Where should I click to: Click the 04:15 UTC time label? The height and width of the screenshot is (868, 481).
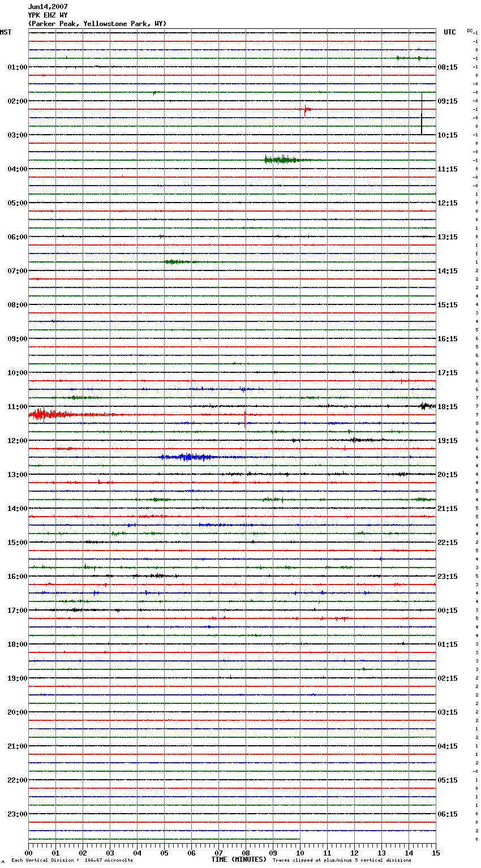(x=448, y=746)
